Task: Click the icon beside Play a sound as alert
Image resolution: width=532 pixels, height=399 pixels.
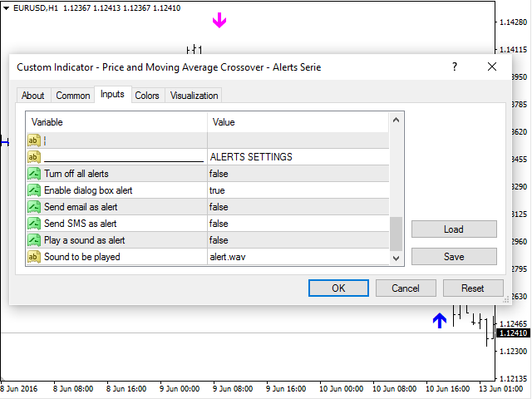Action: pos(34,240)
